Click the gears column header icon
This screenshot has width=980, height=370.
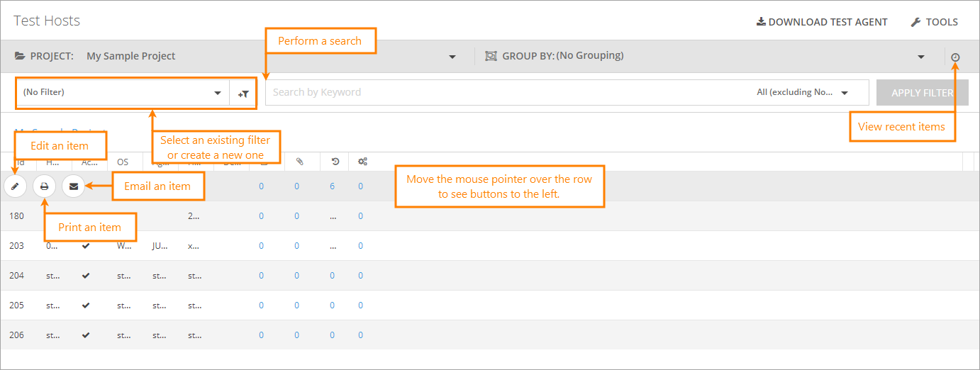(x=362, y=162)
